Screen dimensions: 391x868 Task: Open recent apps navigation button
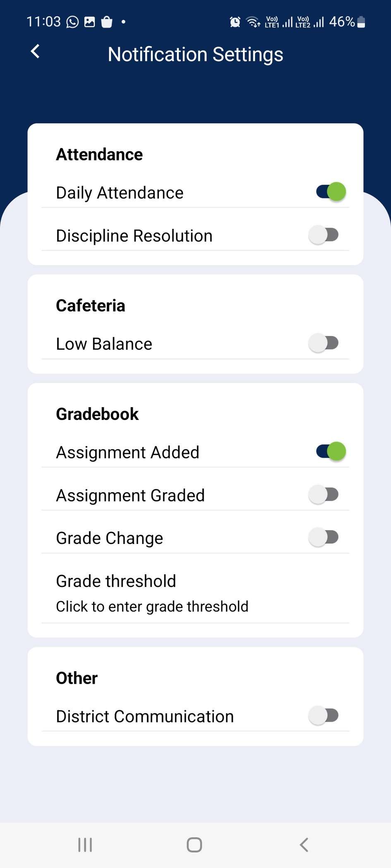[x=85, y=845]
